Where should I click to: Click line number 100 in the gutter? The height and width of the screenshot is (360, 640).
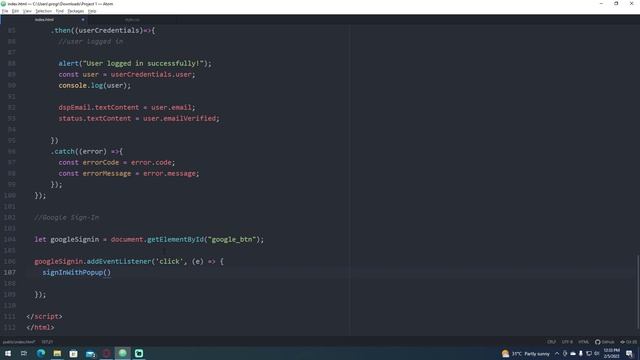pos(10,196)
